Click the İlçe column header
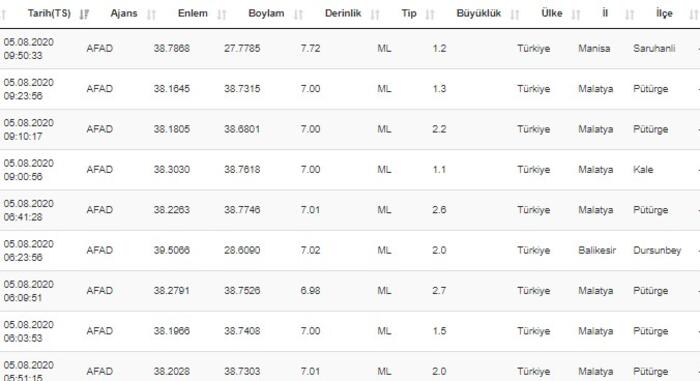The height and width of the screenshot is (381, 700). (664, 13)
